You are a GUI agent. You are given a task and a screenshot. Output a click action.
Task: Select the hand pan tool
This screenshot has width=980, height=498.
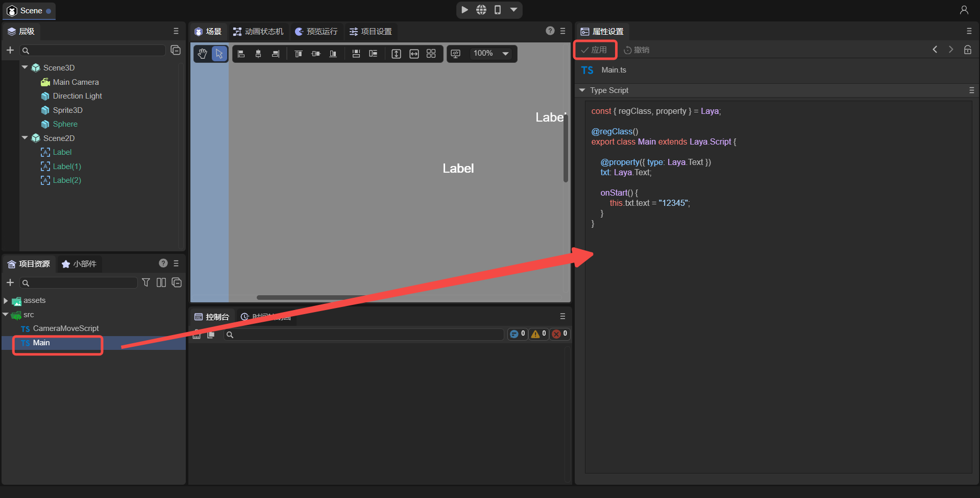pos(203,54)
